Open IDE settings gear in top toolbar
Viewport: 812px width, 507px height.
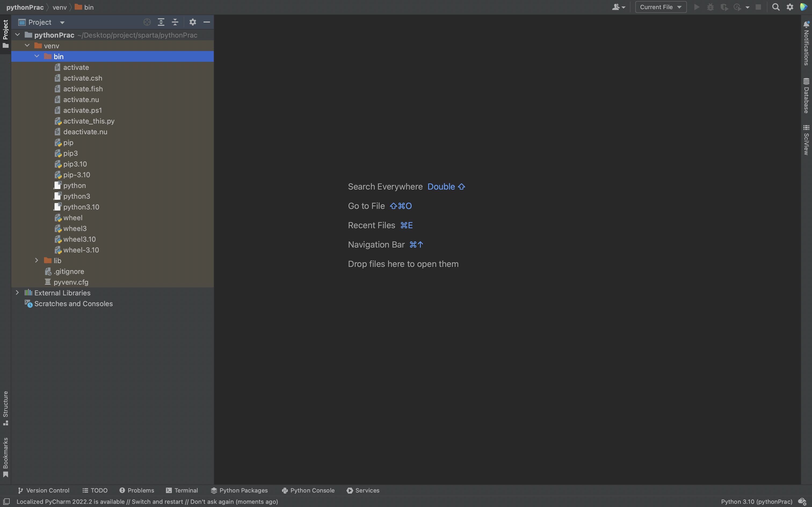(x=790, y=7)
